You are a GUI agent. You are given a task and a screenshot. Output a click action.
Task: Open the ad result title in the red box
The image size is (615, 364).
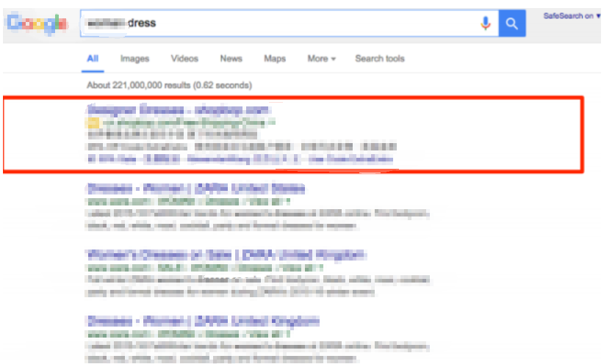pos(179,109)
